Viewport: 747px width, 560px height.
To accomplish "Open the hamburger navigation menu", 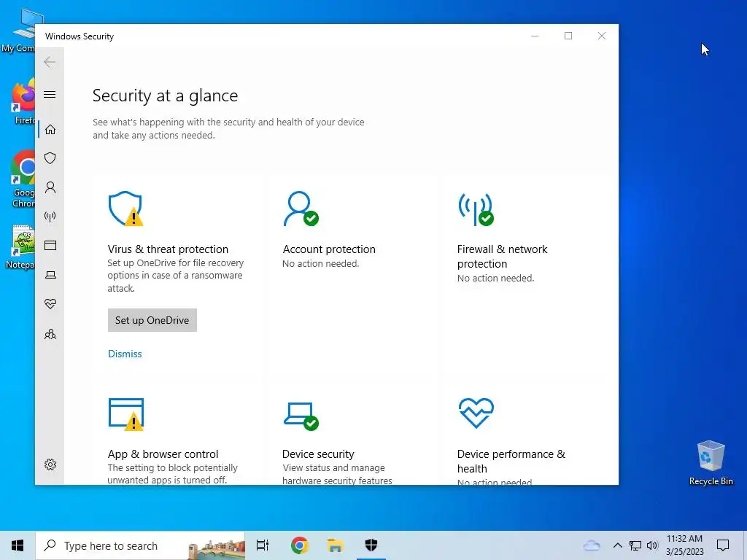I will point(50,94).
